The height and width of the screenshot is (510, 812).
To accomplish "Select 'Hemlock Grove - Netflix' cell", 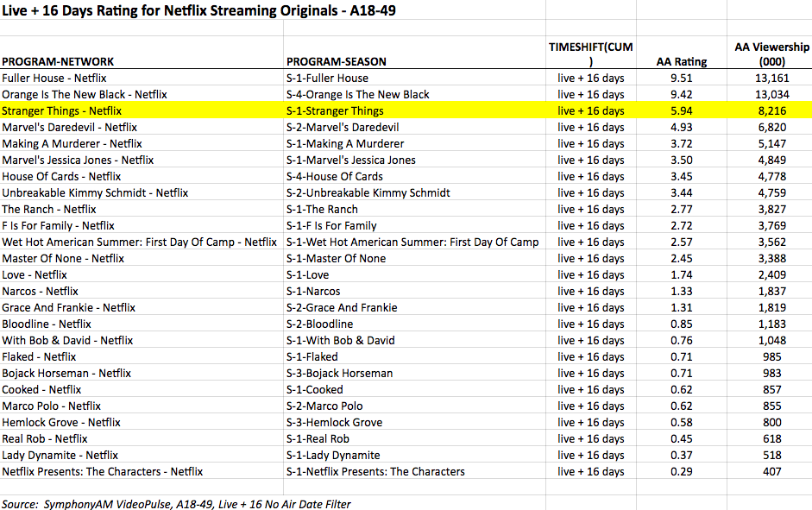I will pos(61,423).
